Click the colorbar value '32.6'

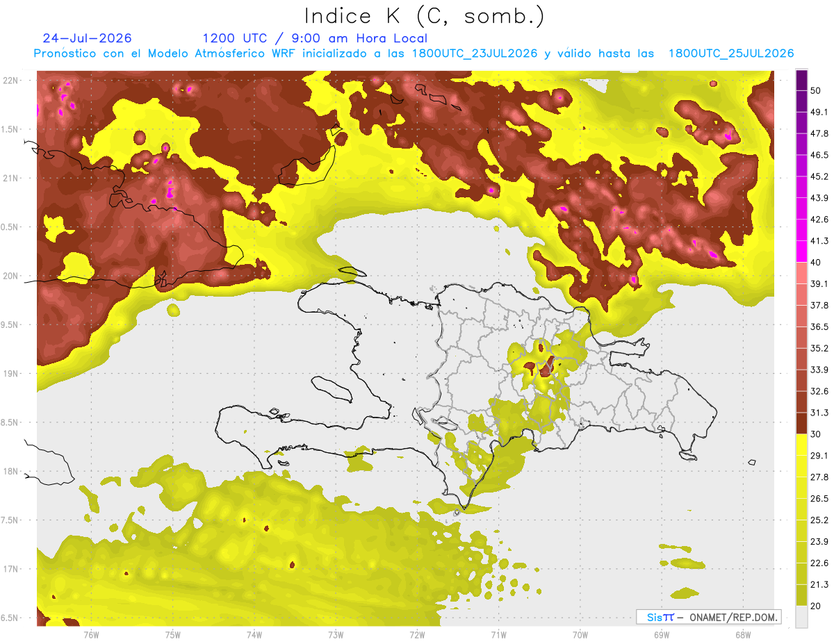(819, 391)
